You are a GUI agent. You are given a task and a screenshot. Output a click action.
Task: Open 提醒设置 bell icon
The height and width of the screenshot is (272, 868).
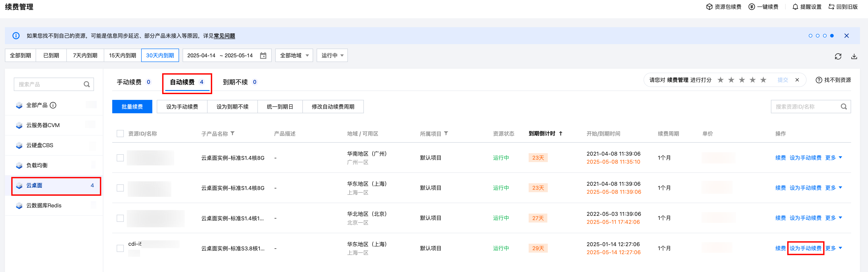tap(795, 7)
